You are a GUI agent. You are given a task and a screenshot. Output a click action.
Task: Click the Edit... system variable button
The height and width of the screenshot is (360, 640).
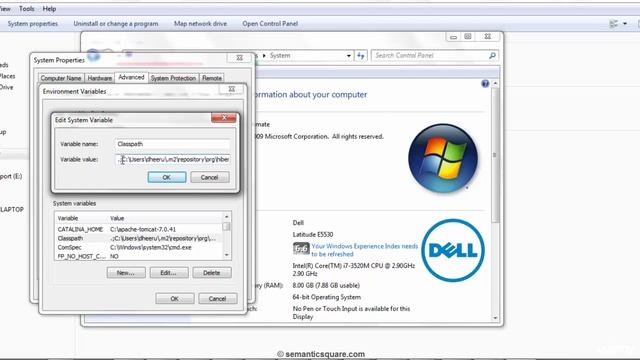(x=169, y=273)
